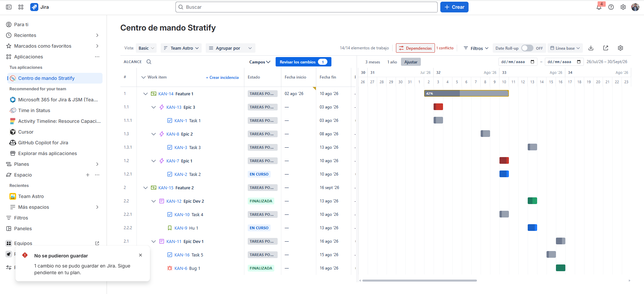This screenshot has height=294, width=644.
Task: Select the Ajustar timeline option
Action: (x=411, y=62)
